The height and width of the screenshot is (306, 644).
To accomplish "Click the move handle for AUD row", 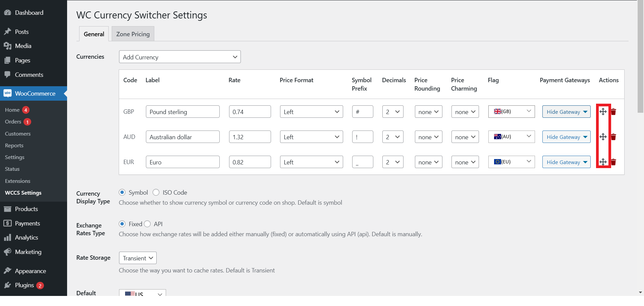I will [x=603, y=137].
